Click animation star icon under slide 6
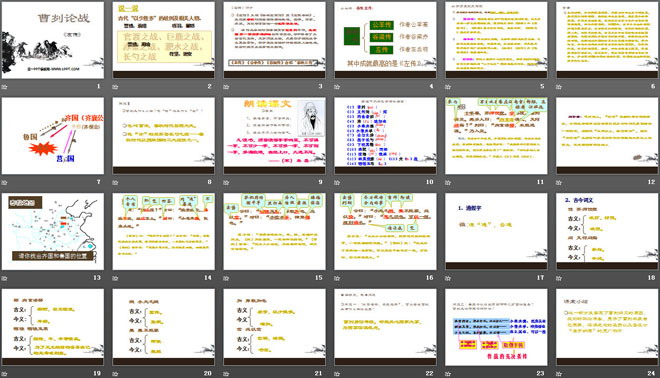This screenshot has width=660, height=378. (x=559, y=87)
